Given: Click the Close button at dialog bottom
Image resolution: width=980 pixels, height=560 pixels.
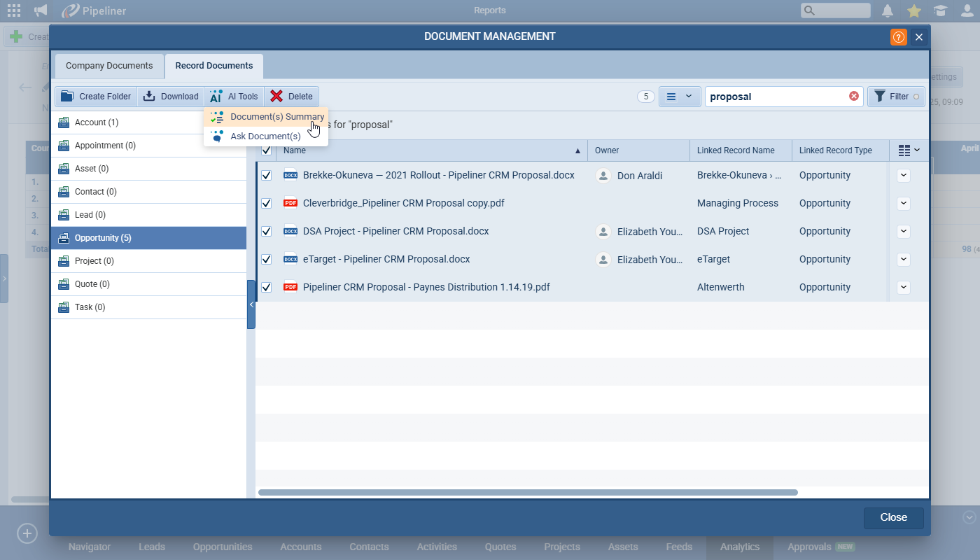Looking at the screenshot, I should 893,517.
